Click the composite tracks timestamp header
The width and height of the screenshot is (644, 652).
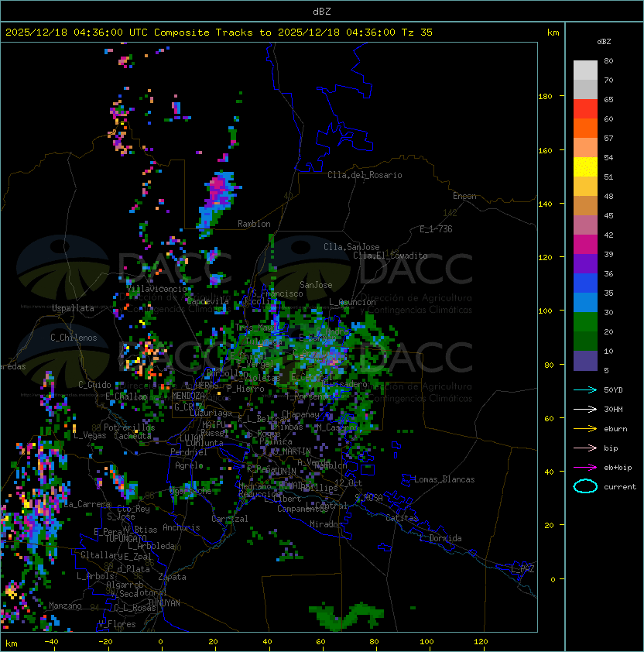pyautogui.click(x=219, y=33)
